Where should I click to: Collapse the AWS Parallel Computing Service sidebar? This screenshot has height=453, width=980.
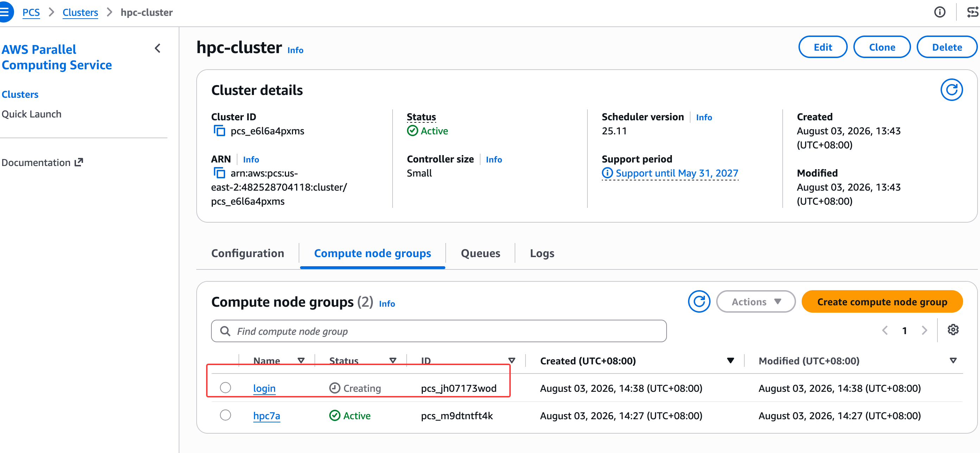point(158,48)
